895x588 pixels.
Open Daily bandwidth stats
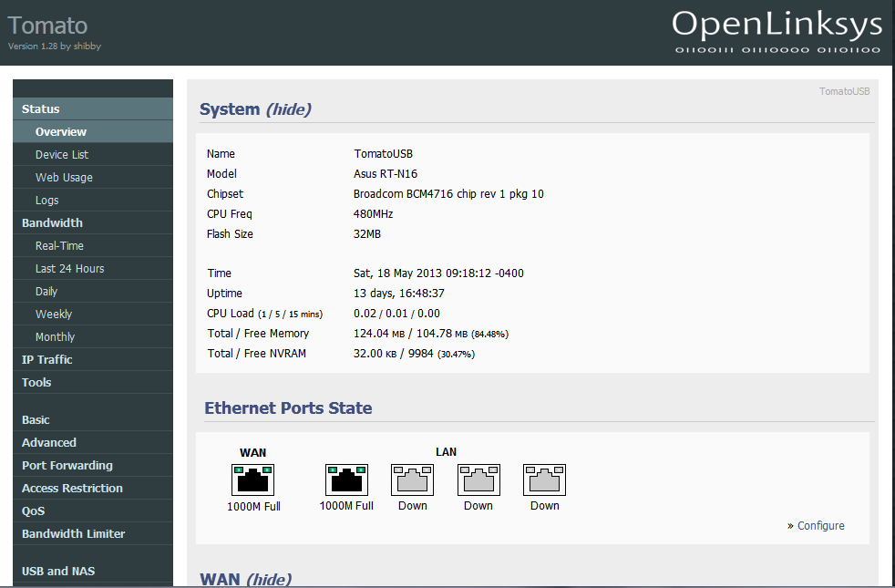(x=93, y=292)
